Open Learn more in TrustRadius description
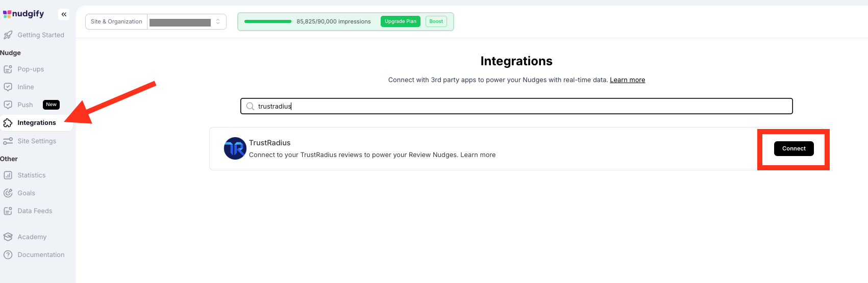This screenshot has width=868, height=283. tap(478, 155)
